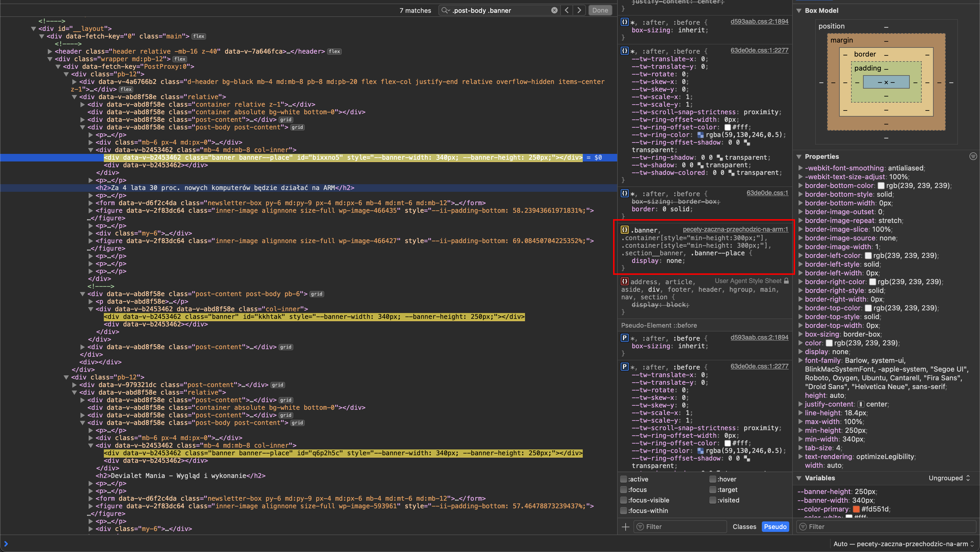980x552 pixels.
Task: Click the next search match arrow
Action: [579, 10]
